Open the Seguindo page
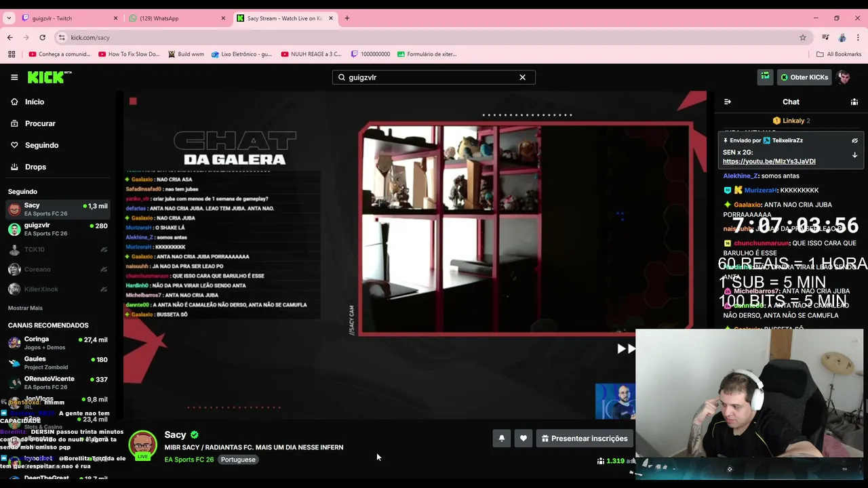868x488 pixels. [41, 145]
